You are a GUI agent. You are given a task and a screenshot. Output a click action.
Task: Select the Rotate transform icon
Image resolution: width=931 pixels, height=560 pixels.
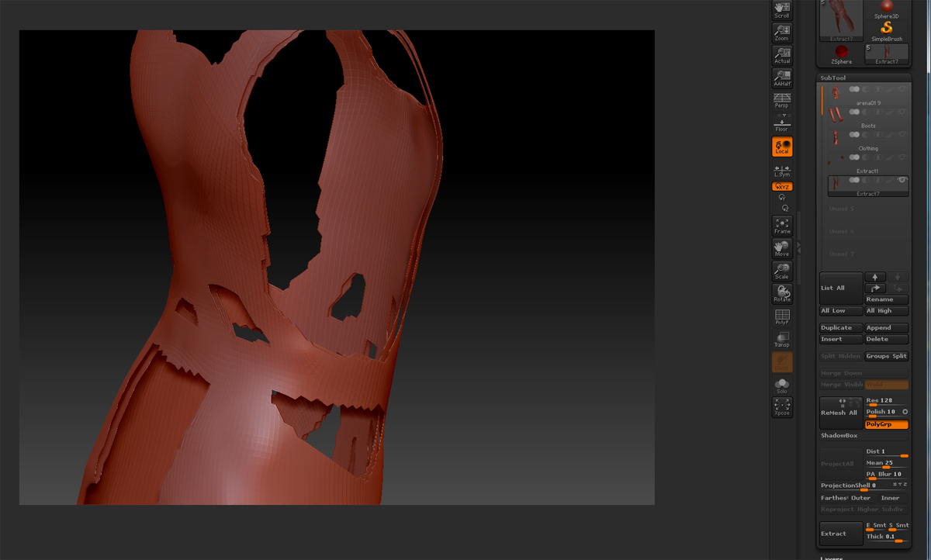782,293
